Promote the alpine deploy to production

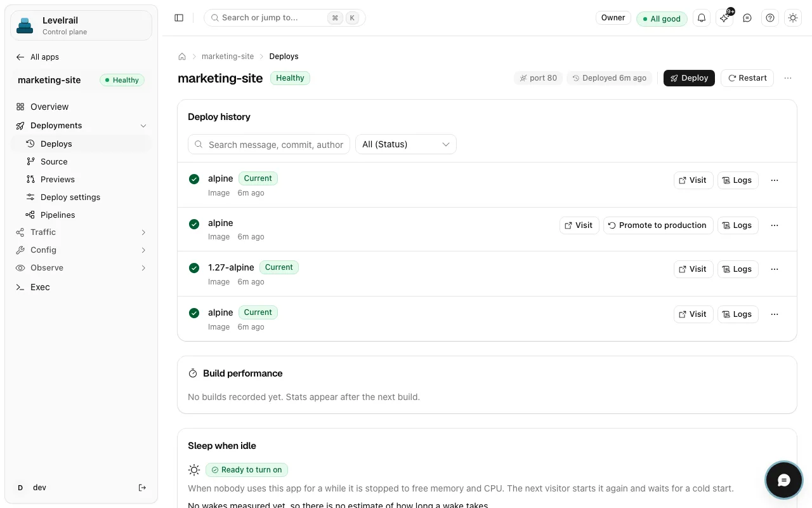click(x=658, y=225)
